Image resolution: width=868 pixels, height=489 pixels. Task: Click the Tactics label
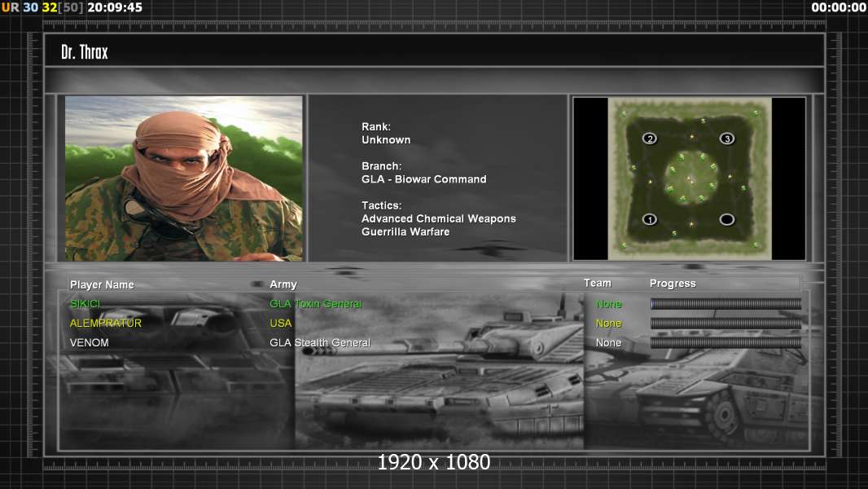(x=381, y=205)
